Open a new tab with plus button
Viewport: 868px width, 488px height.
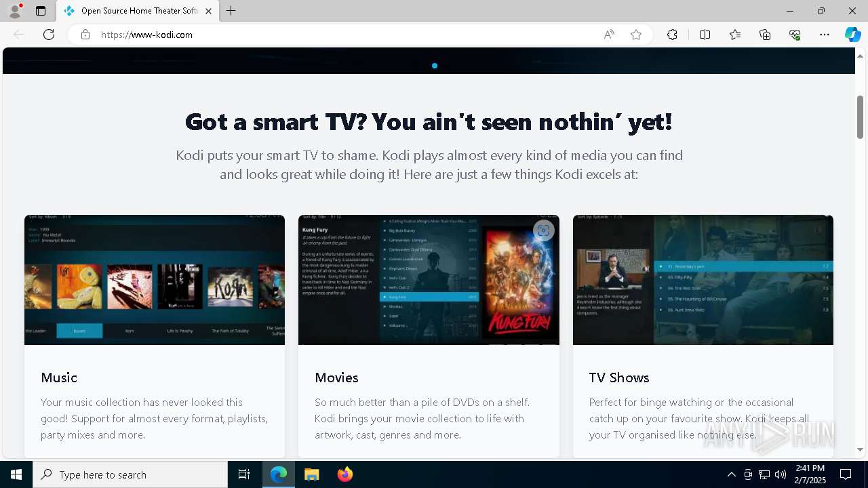[x=231, y=11]
